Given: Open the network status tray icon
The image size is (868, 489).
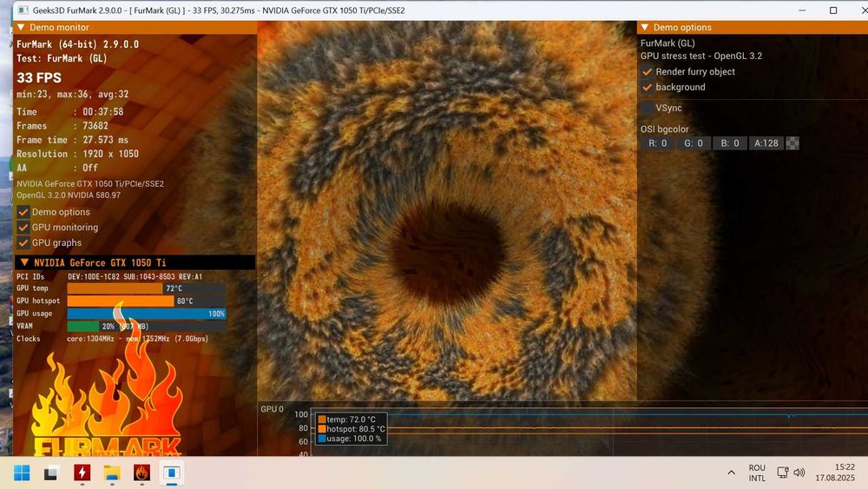Looking at the screenshot, I should tap(783, 472).
